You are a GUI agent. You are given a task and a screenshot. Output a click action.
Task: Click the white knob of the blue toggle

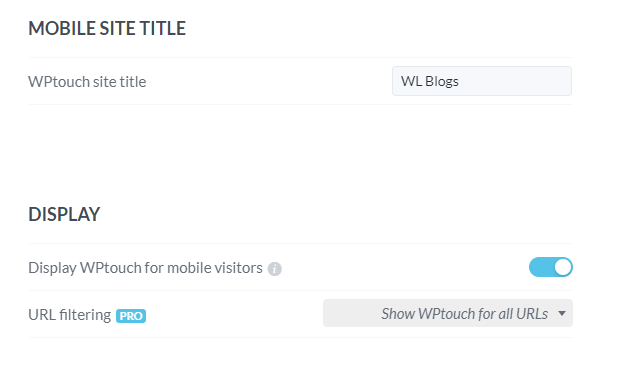pyautogui.click(x=563, y=267)
